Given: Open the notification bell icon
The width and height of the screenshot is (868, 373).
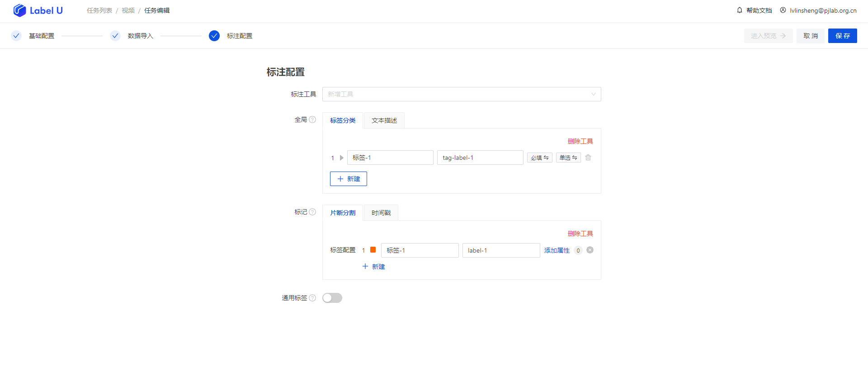Looking at the screenshot, I should 740,10.
